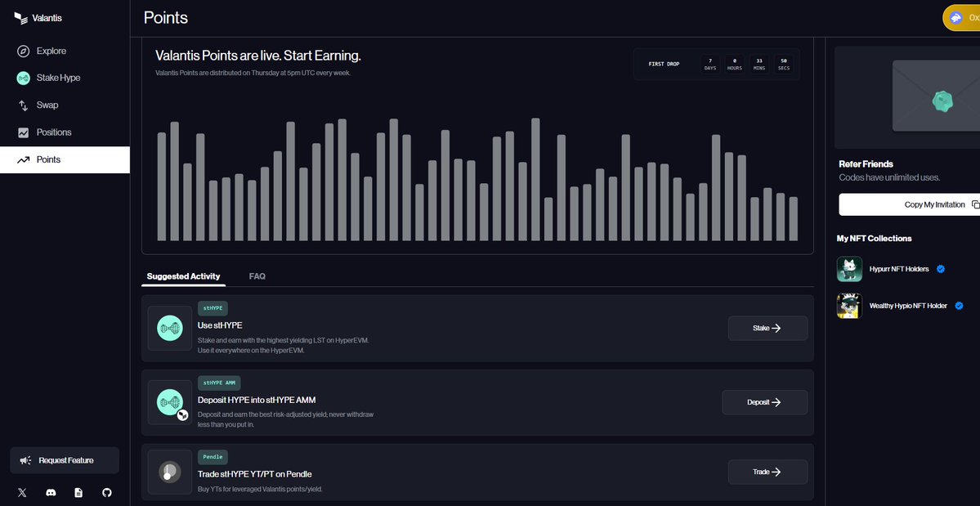The image size is (980, 506).
Task: Click the stHYPE AMM card icon
Action: [x=170, y=402]
